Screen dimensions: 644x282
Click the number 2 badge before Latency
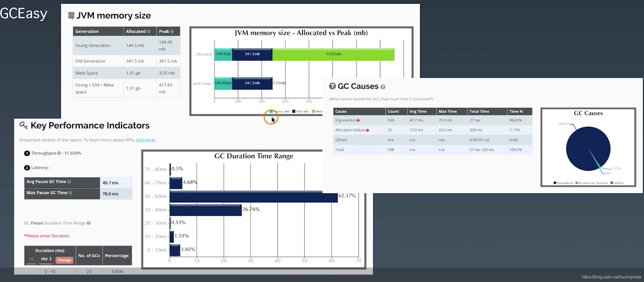[x=27, y=168]
